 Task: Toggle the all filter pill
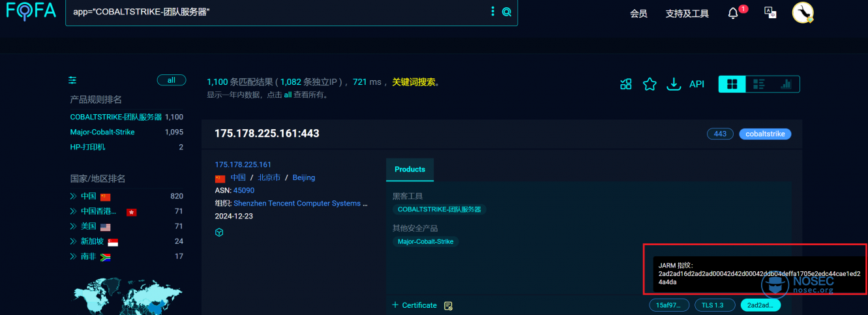172,80
